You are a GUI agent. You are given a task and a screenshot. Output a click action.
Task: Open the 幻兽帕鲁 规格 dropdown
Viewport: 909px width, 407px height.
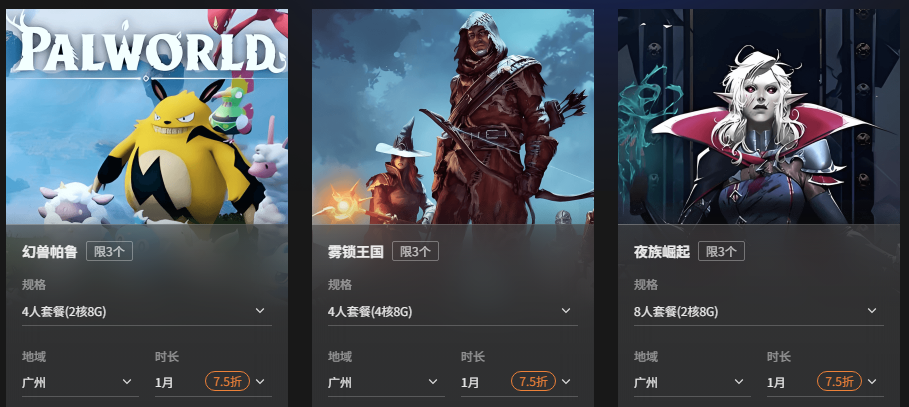[147, 312]
